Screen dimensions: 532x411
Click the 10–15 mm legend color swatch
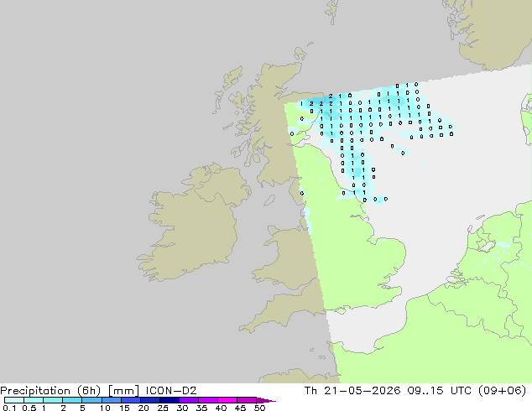(x=111, y=400)
